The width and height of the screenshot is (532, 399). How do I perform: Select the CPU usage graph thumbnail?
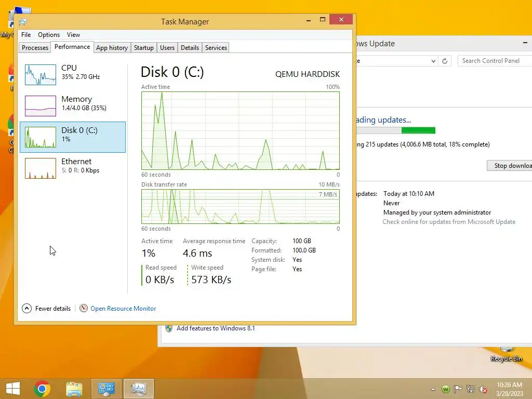point(41,75)
